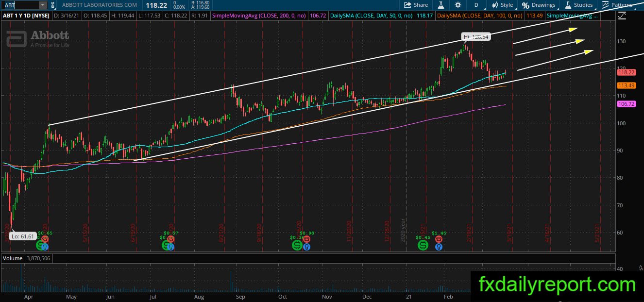Click the flask icon in the toolbar
The height and width of the screenshot is (302, 644).
pos(441,5)
